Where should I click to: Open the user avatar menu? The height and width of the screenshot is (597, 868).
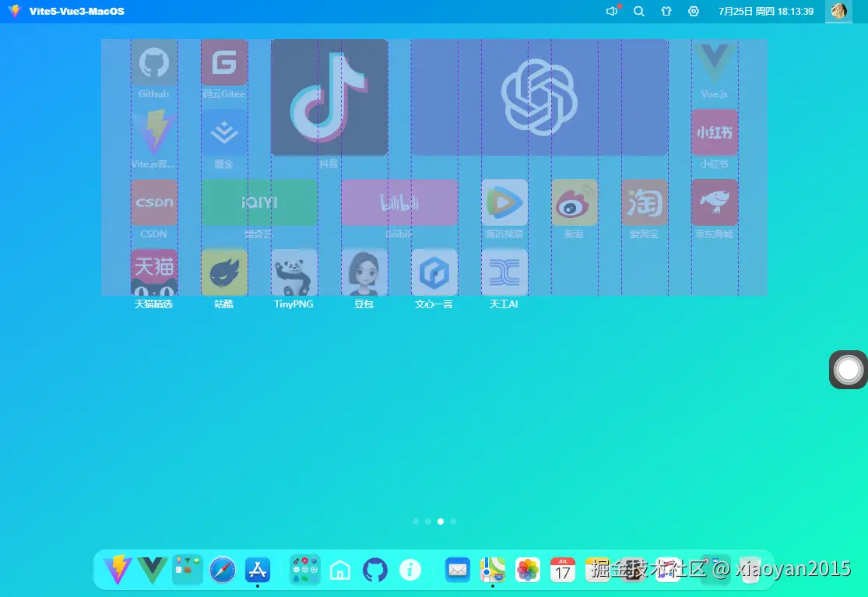838,11
